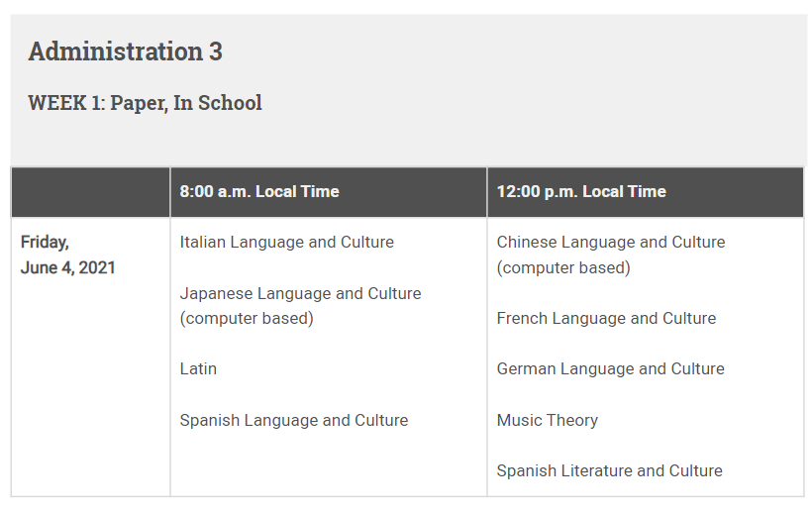Screen dimensions: 812x512
Task: Click the French Language and Culture entry
Action: (x=606, y=319)
